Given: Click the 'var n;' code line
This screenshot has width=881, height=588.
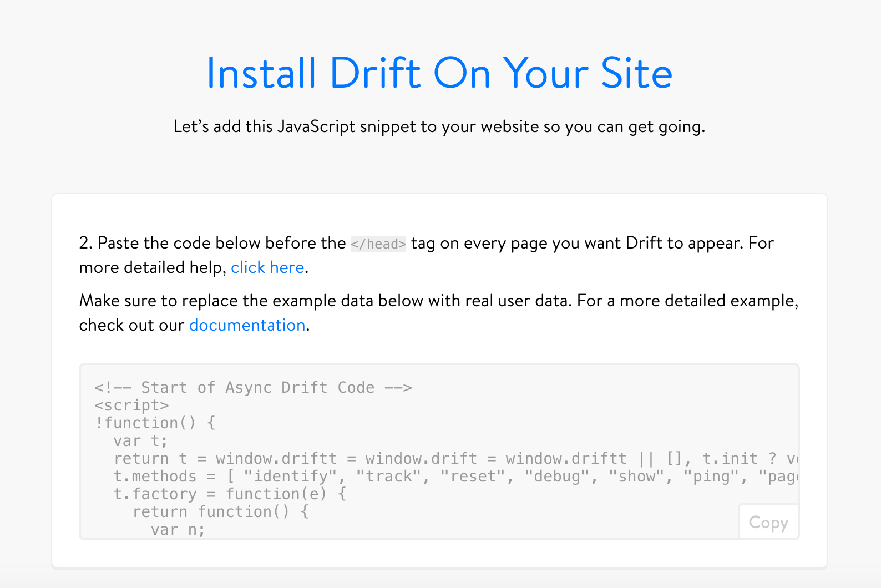Looking at the screenshot, I should pos(178,529).
